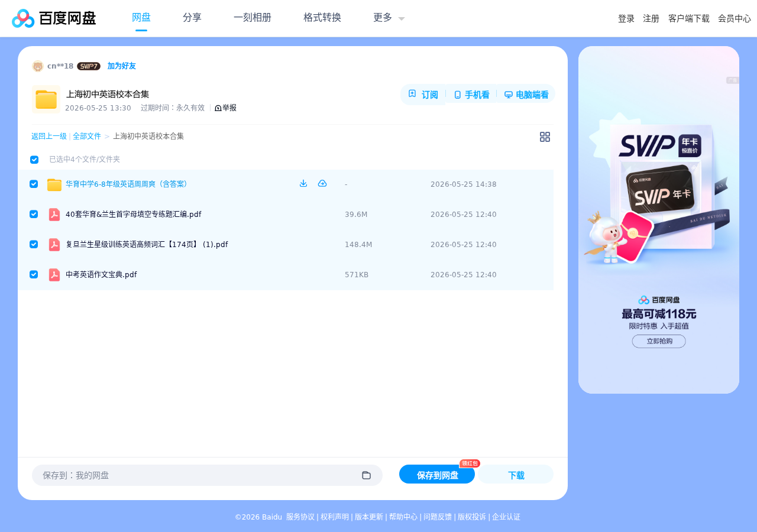Open the 网盘 tab

tap(141, 18)
